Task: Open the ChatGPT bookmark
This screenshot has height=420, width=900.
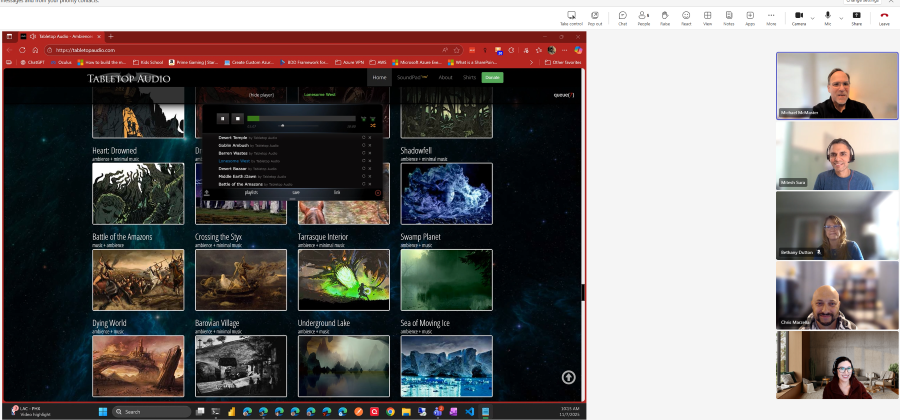Action: tap(32, 62)
